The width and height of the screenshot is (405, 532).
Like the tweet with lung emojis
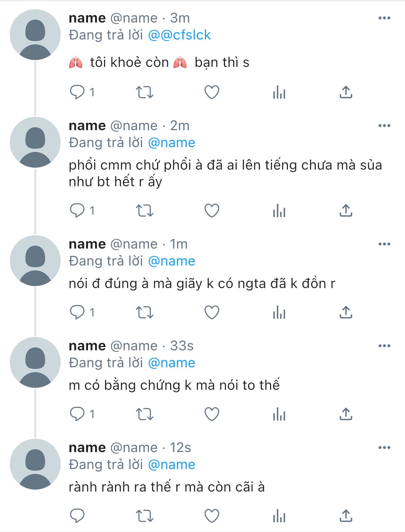[212, 92]
